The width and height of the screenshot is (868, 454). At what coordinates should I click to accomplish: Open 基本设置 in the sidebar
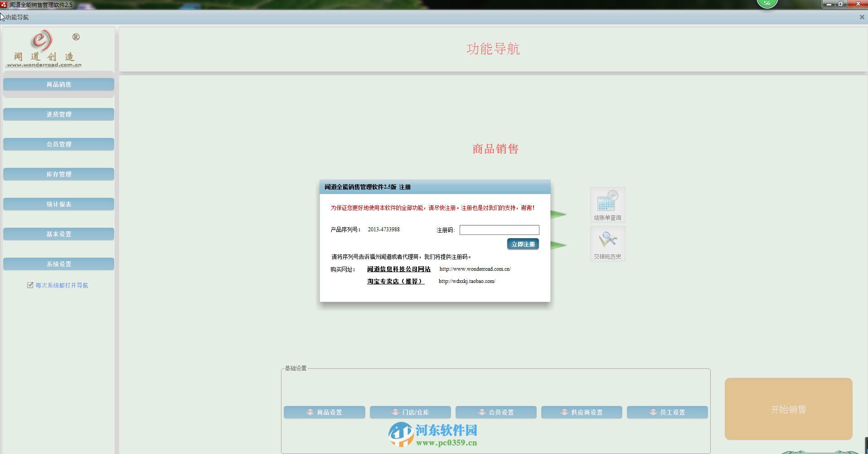tap(58, 234)
